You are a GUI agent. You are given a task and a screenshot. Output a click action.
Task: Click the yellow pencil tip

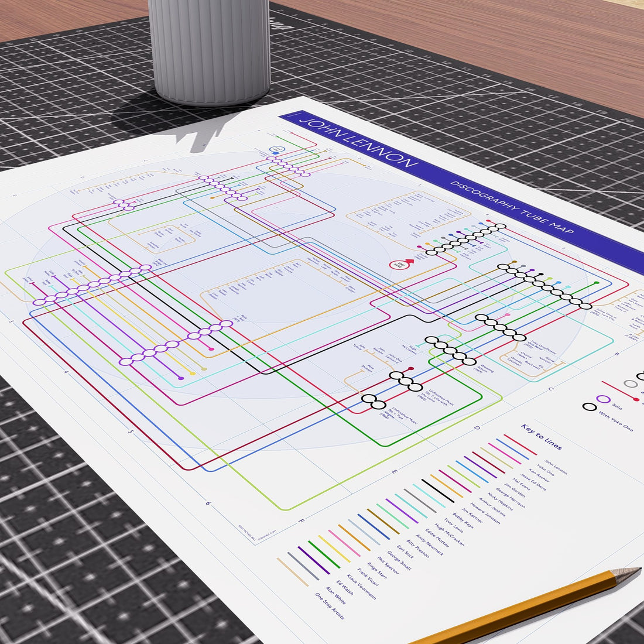tap(627, 574)
